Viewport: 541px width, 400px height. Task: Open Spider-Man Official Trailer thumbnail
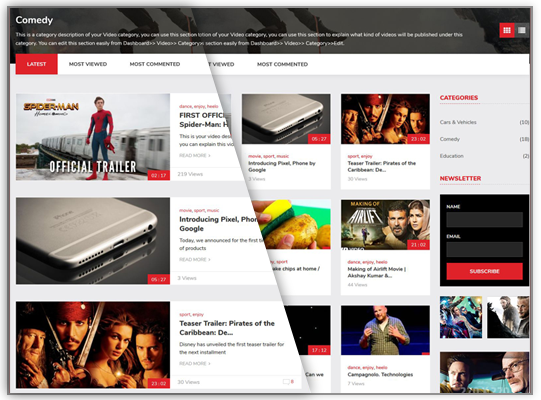pyautogui.click(x=93, y=137)
